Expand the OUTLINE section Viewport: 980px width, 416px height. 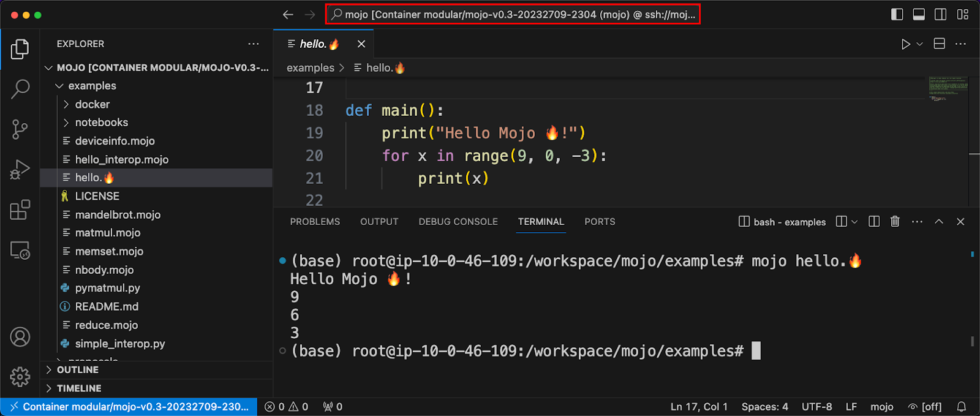tap(156, 370)
